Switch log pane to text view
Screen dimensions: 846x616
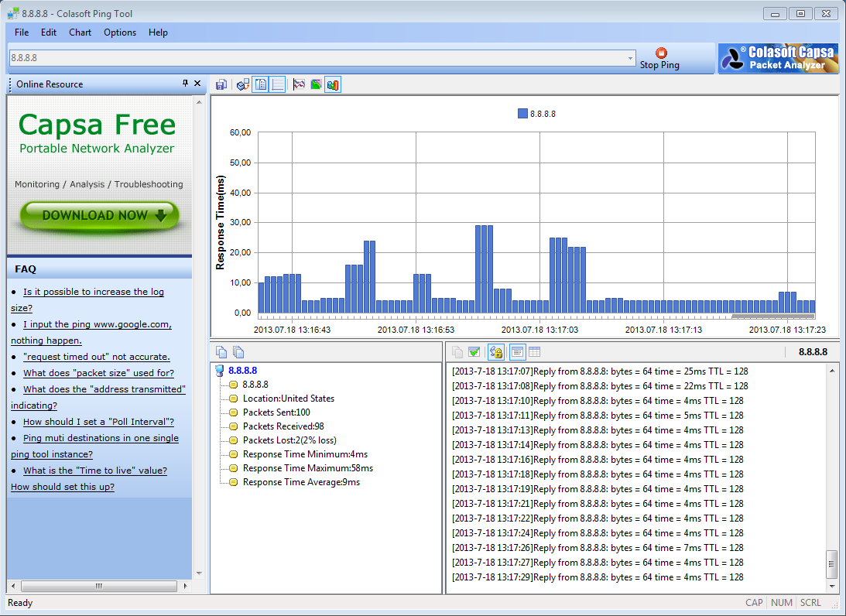click(517, 352)
